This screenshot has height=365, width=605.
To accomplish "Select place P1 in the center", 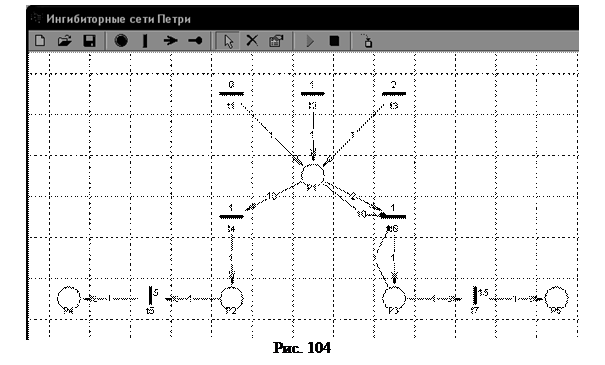I will pyautogui.click(x=313, y=175).
